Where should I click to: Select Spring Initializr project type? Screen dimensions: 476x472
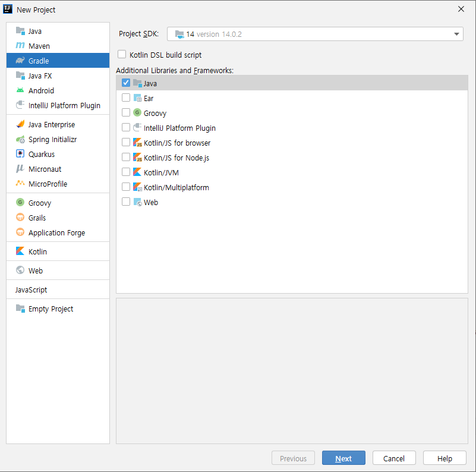pos(58,140)
